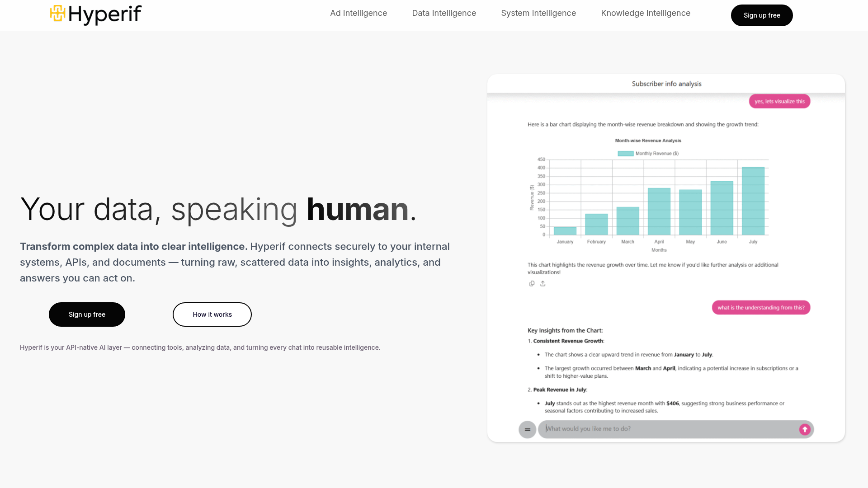Click the January bar in the chart
Screen dimensions: 868x488
[565, 231]
